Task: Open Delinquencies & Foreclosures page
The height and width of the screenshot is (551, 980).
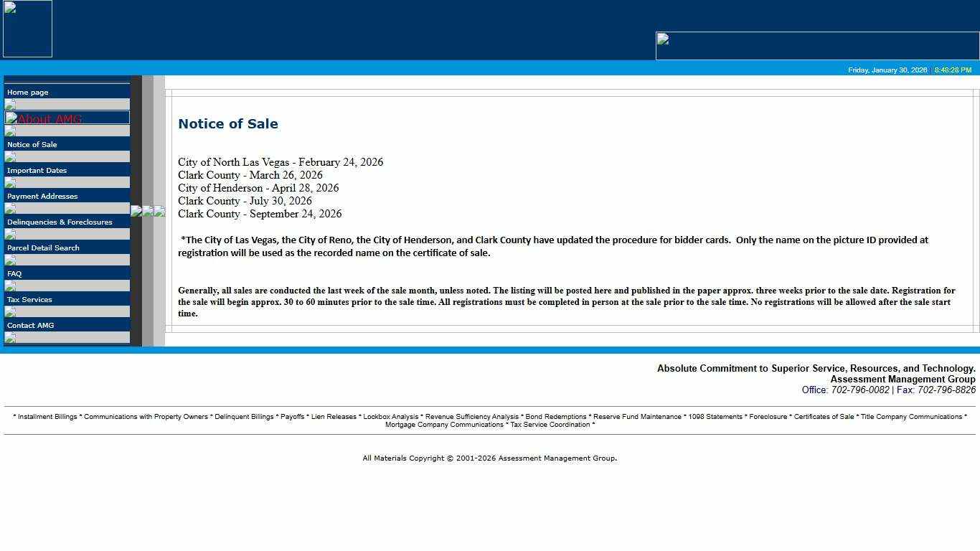Action: (x=60, y=222)
